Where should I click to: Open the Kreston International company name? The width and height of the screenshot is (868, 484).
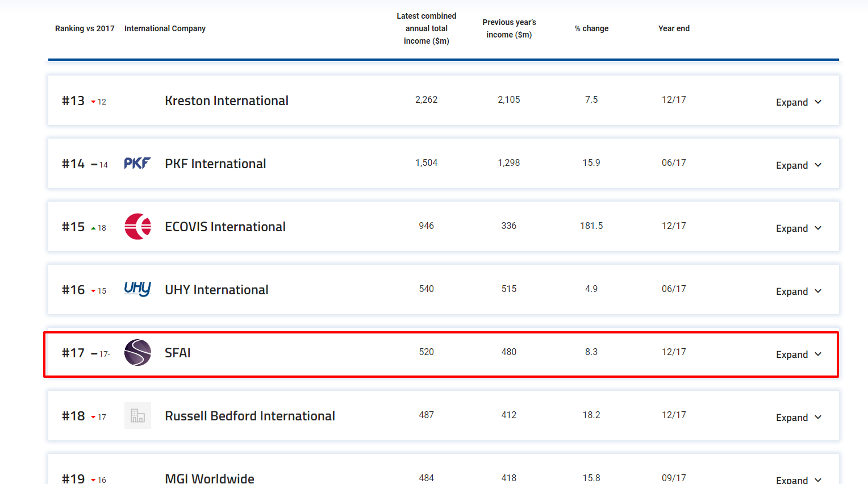227,101
